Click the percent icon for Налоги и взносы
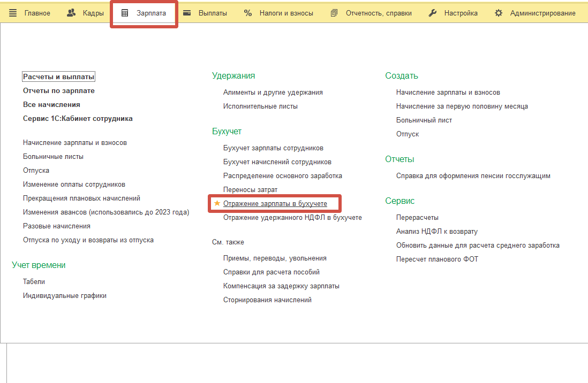The image size is (588, 383). [x=248, y=13]
